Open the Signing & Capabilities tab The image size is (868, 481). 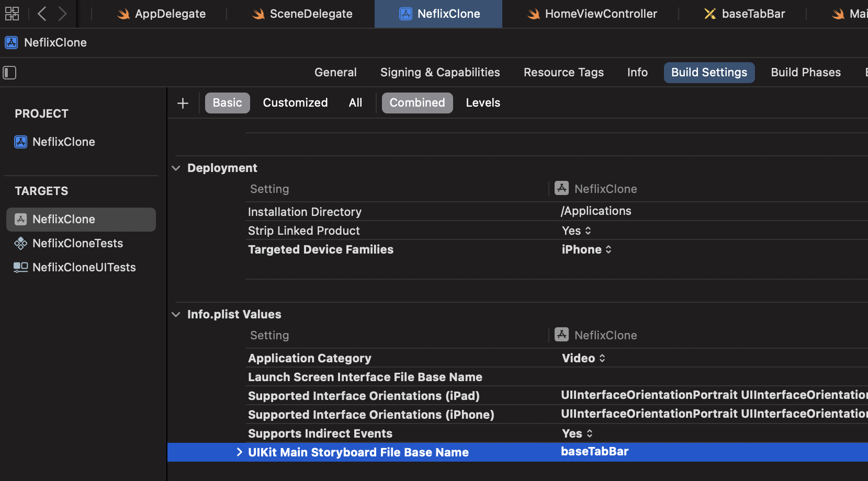pos(440,73)
